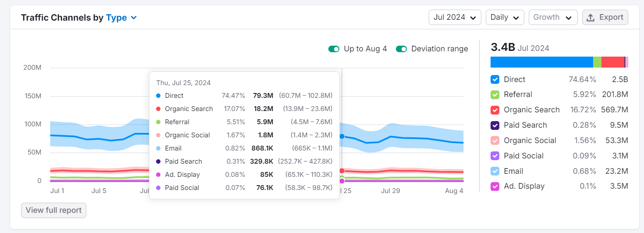This screenshot has height=233, width=644.
Task: Click the Organic Search point on Jul 25
Action: [342, 171]
